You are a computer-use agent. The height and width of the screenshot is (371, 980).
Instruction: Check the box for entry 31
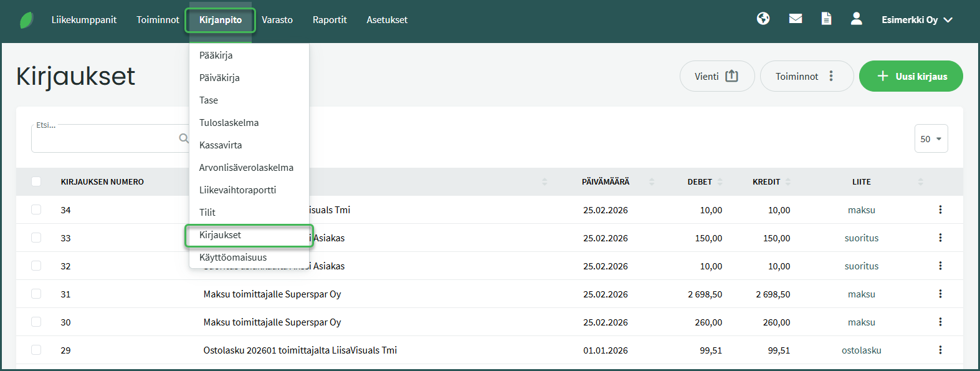tap(36, 294)
